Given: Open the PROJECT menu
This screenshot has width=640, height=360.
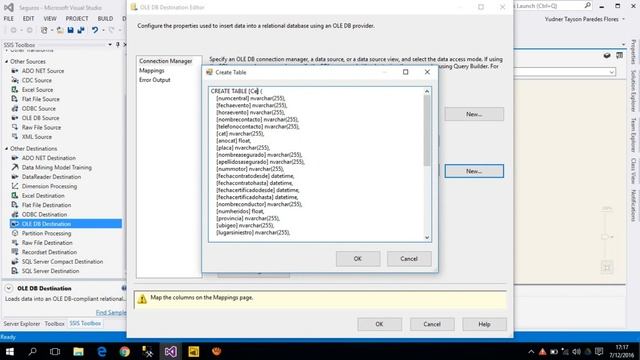Looking at the screenshot, I should [77, 19].
